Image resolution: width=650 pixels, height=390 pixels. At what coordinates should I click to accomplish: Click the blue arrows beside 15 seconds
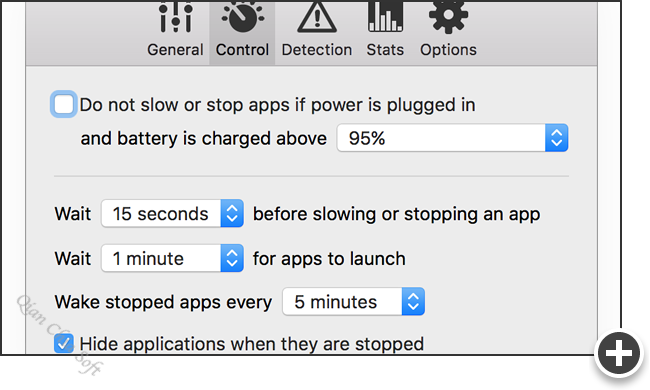point(232,213)
